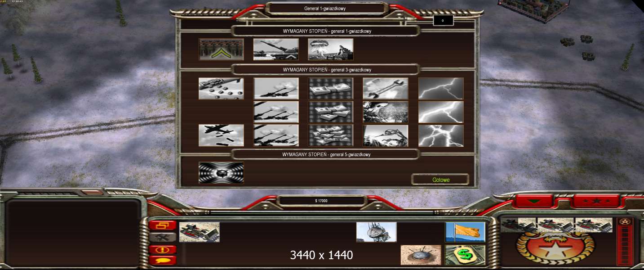Viewport: 644px width, 270px height.
Task: Choose the Emergency Repair robotic arm icon
Action: click(x=386, y=135)
